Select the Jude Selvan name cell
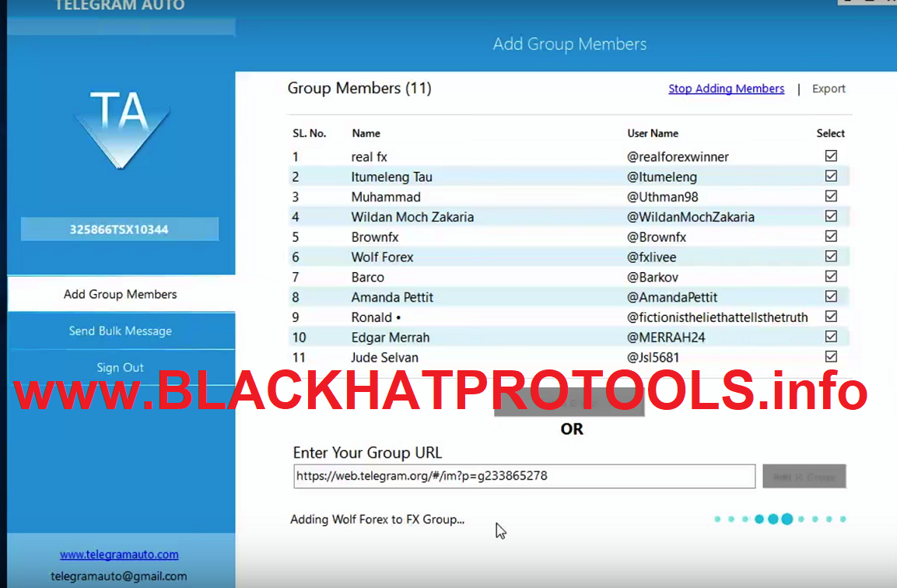The height and width of the screenshot is (588, 897). (384, 358)
